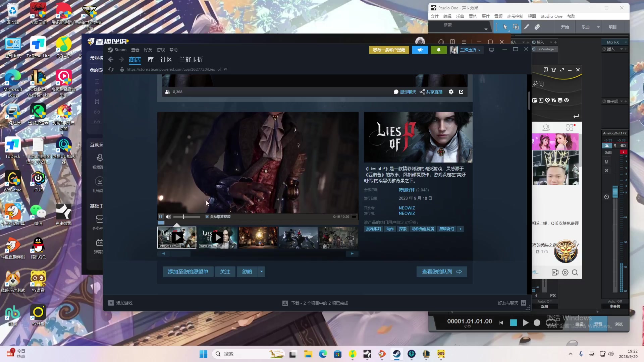Click the taskbar search box
The image size is (644, 362).
[249, 354]
